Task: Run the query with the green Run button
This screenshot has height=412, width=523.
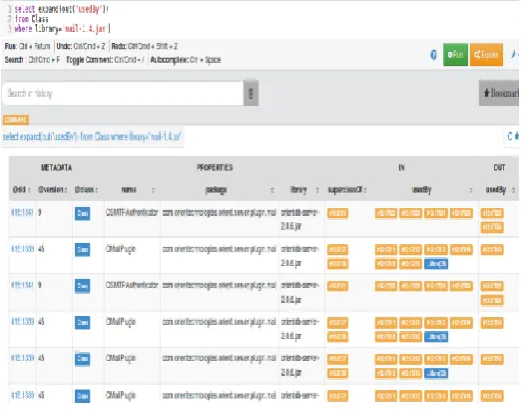Action: point(455,54)
